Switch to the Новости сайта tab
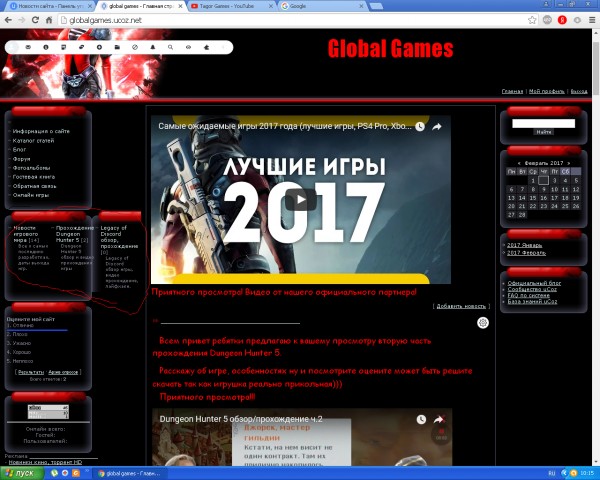 [51, 6]
